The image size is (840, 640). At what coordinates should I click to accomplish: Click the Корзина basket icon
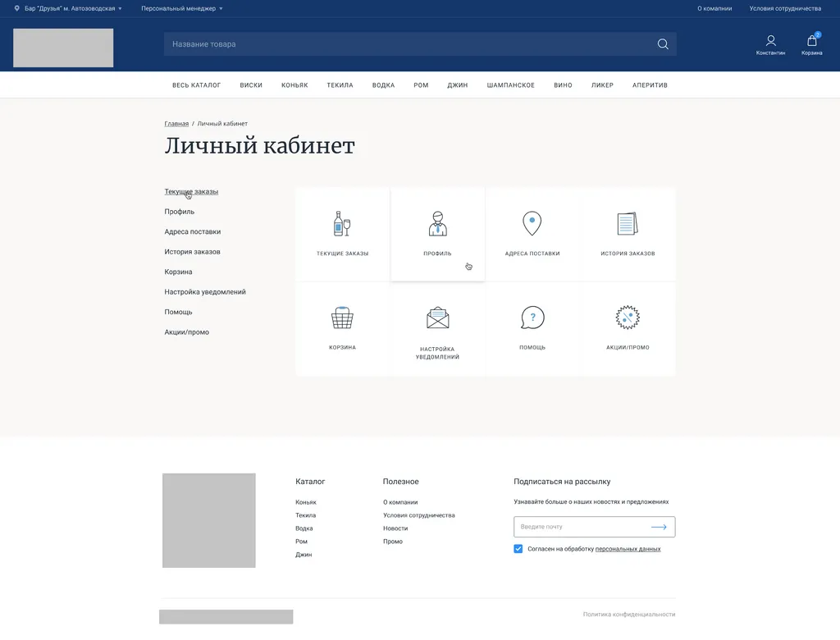(x=341, y=317)
